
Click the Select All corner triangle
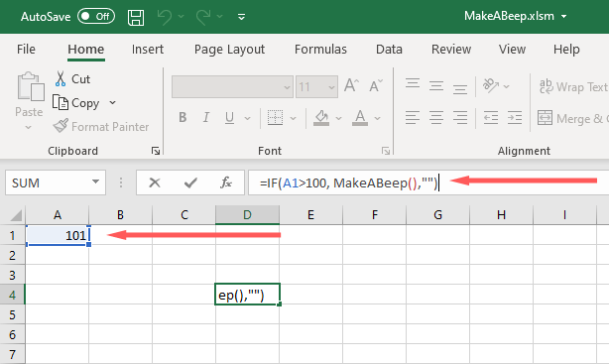pos(16,215)
